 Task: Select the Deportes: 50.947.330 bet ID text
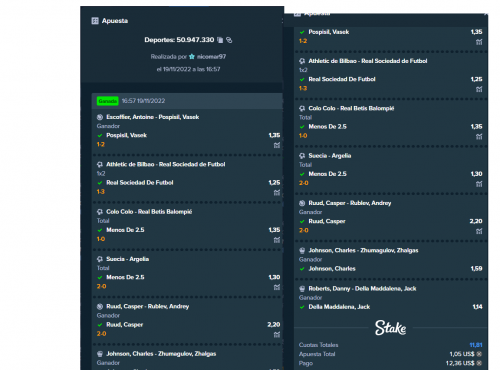point(179,40)
